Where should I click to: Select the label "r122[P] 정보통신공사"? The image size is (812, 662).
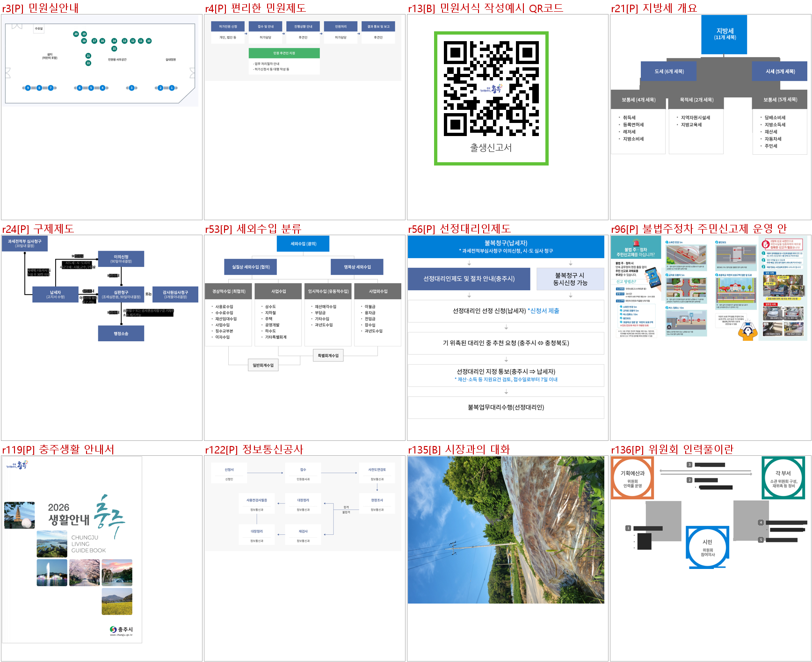tap(254, 449)
